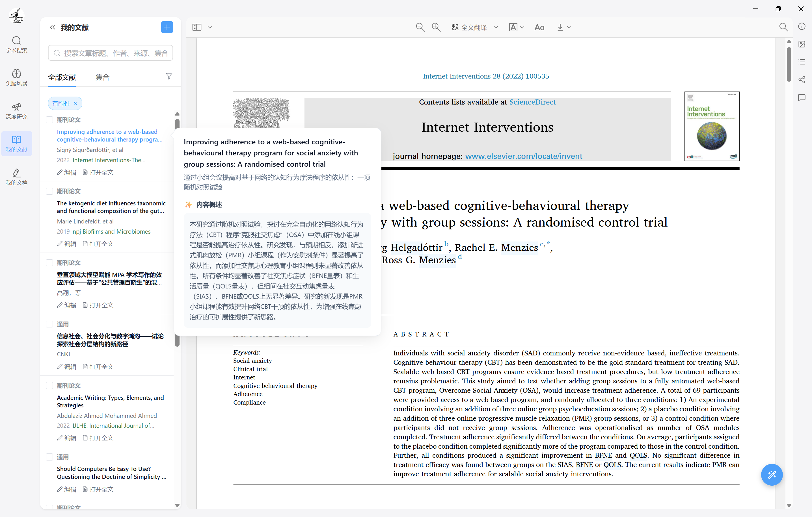Click the filter funnel icon
Image resolution: width=812 pixels, height=517 pixels.
click(169, 77)
